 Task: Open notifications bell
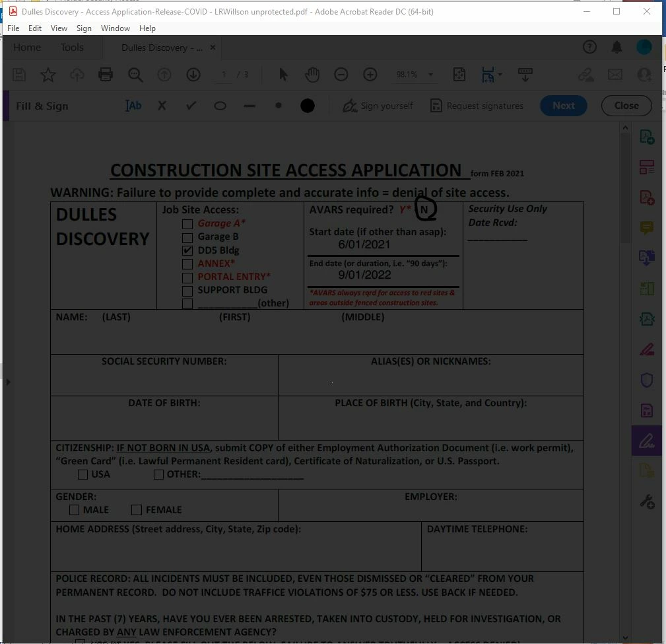(616, 47)
